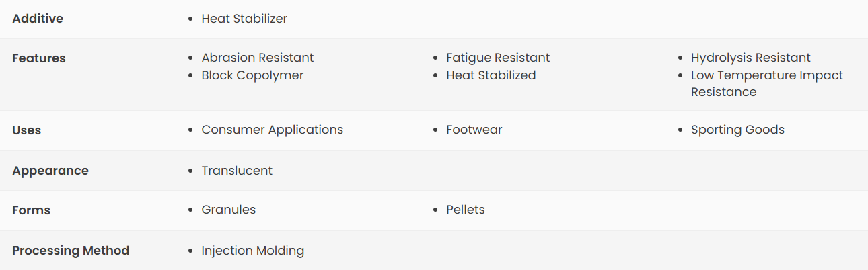868x270 pixels.
Task: Select Consumer Applications under Uses
Action: [272, 130]
